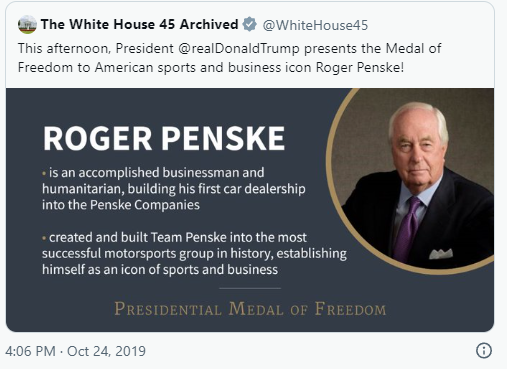Screen dimensions: 507x369
Task: Click the ROGER PENSKE headline in image
Action: pos(164,139)
